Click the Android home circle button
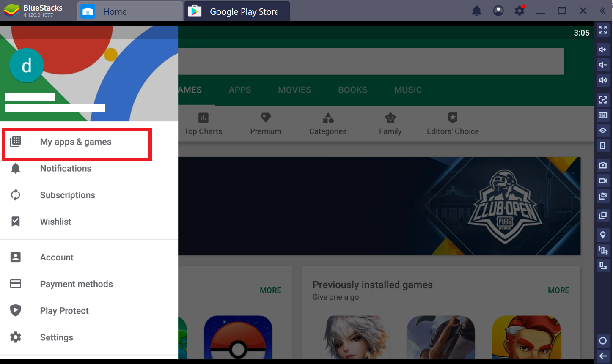This screenshot has height=364, width=613. point(603,341)
